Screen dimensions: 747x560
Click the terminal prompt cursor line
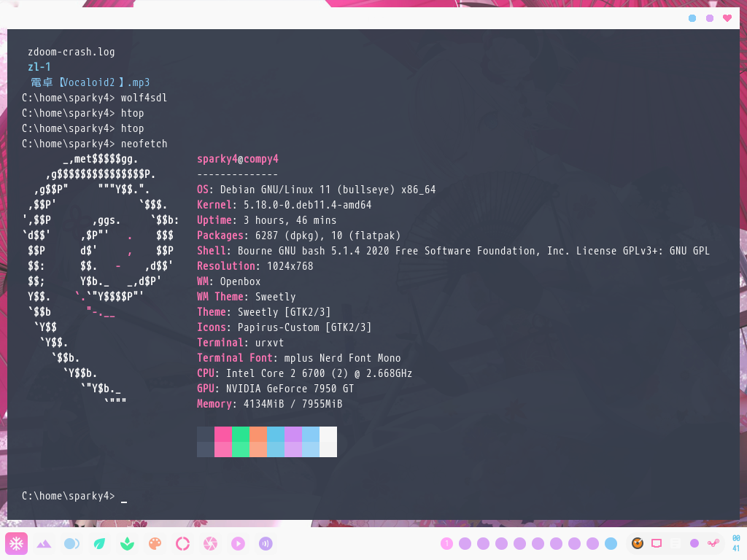[x=124, y=497]
